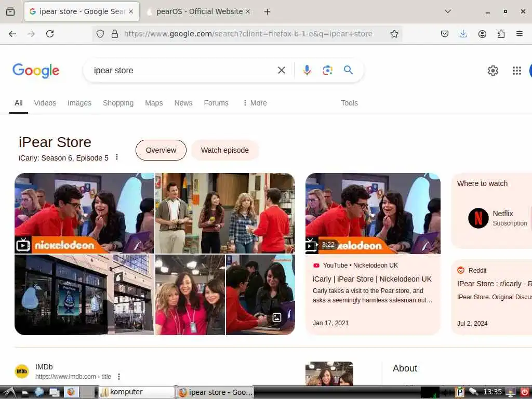This screenshot has width=532, height=399.
Task: Switch to ipear store Firefox taskbar button
Action: (215, 392)
